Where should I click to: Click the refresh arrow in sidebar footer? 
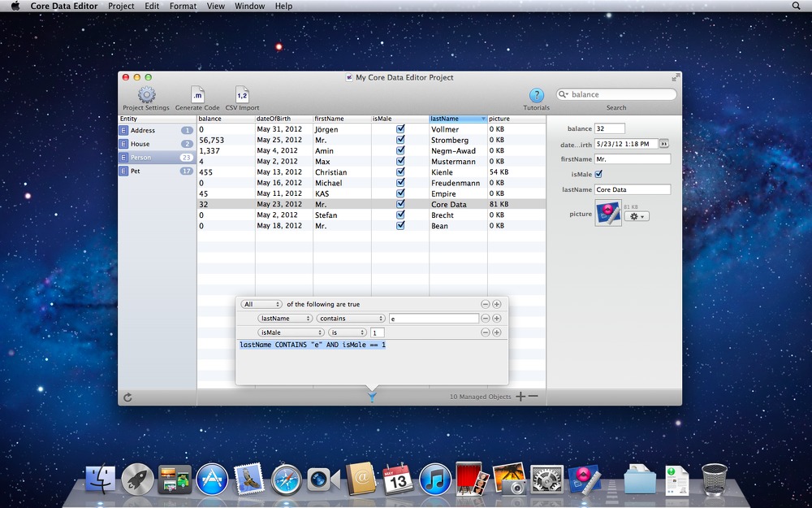click(128, 397)
